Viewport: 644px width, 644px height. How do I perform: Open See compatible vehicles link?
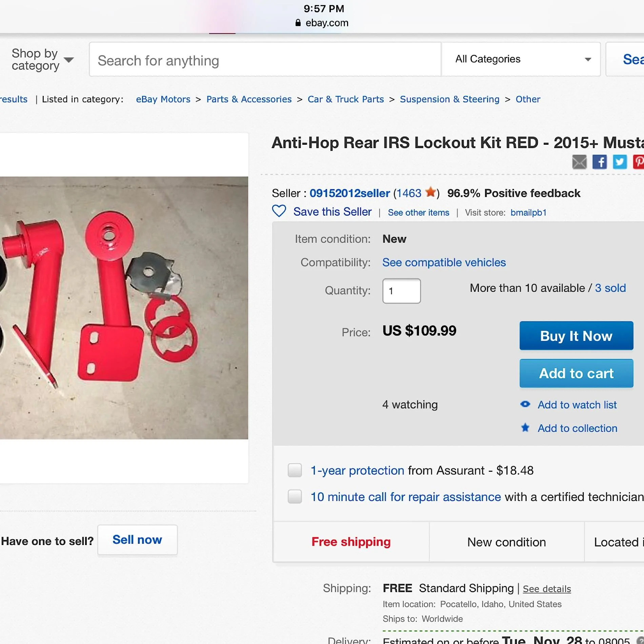[444, 262]
